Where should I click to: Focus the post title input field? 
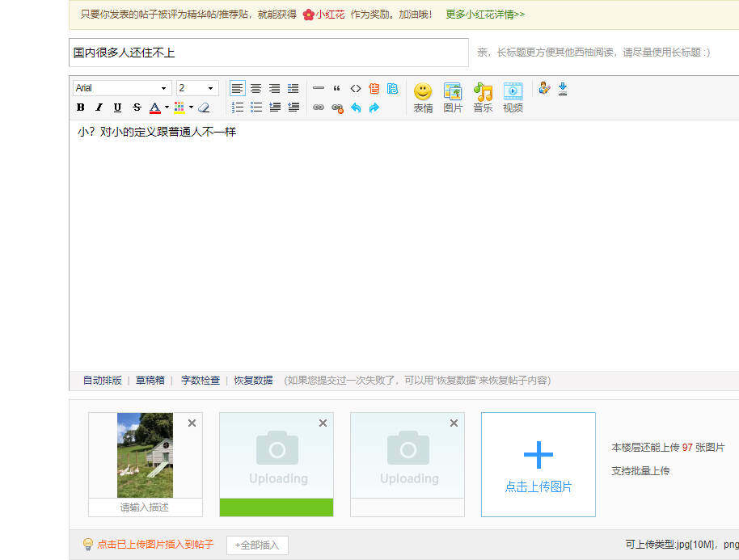pos(268,53)
